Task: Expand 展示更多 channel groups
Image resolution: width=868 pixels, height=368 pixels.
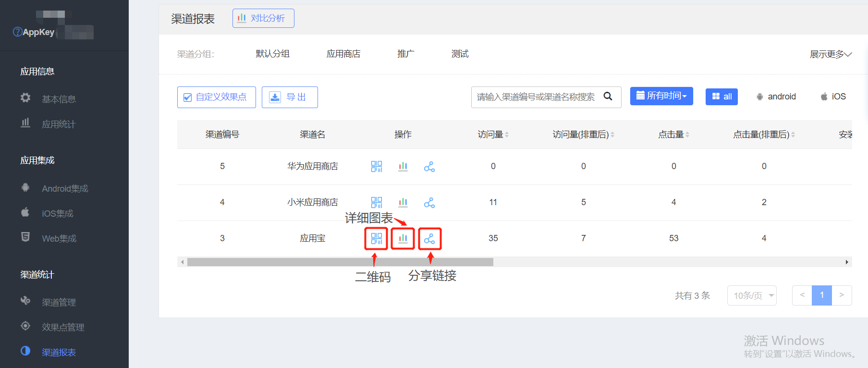Action: coord(831,54)
